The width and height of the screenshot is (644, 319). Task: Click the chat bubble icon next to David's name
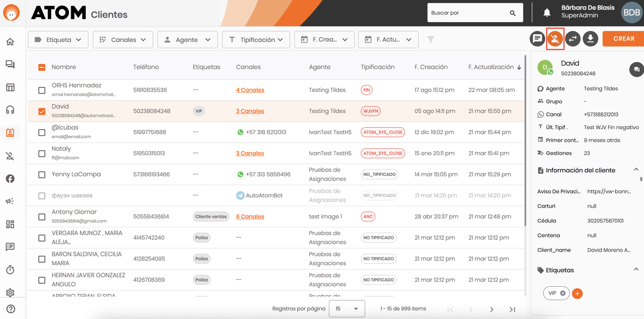click(x=637, y=69)
